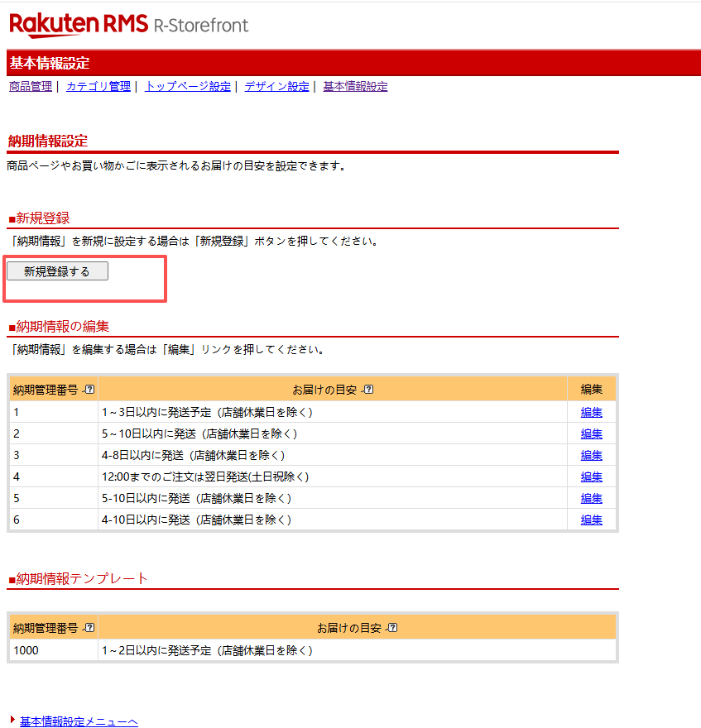Open help icon beside 納期管理番号 in template table
This screenshot has height=728, width=701.
(89, 628)
